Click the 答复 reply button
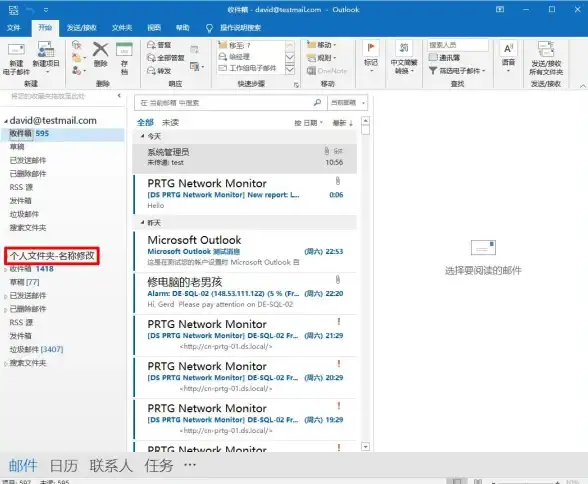 pyautogui.click(x=159, y=45)
